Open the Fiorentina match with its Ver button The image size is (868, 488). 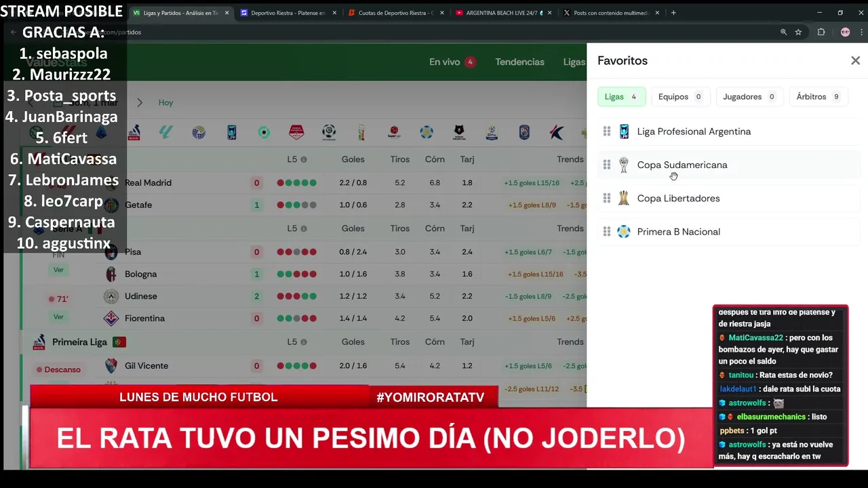pos(58,317)
